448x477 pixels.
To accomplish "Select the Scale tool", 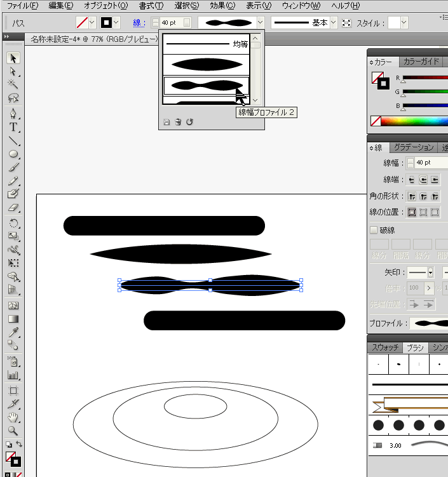I will (x=13, y=236).
